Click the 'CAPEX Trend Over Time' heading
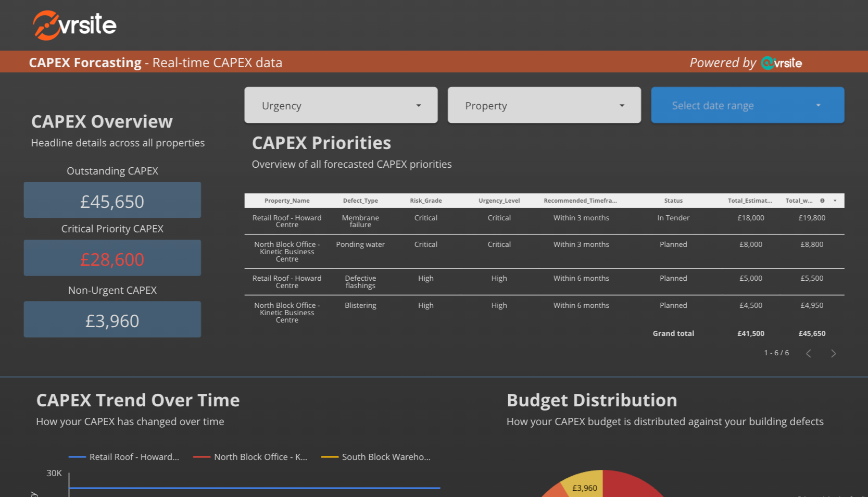The width and height of the screenshot is (868, 497). [138, 400]
